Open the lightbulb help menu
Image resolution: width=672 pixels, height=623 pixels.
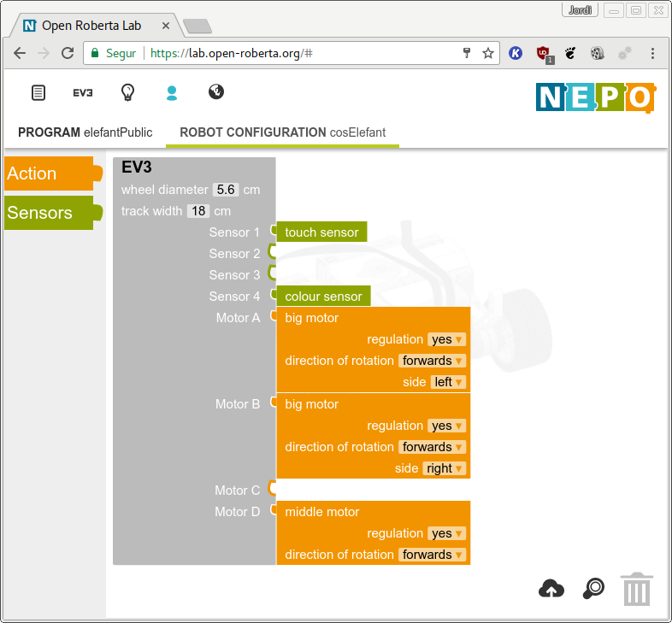click(x=127, y=92)
